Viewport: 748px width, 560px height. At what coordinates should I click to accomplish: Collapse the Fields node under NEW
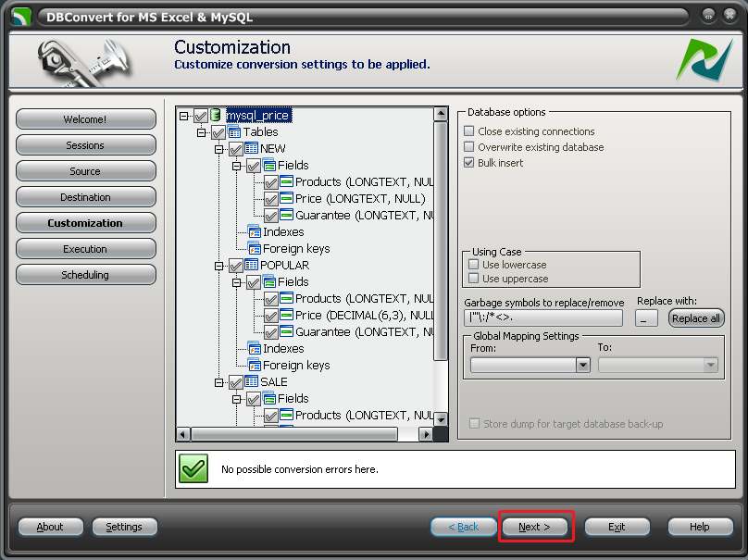click(237, 166)
